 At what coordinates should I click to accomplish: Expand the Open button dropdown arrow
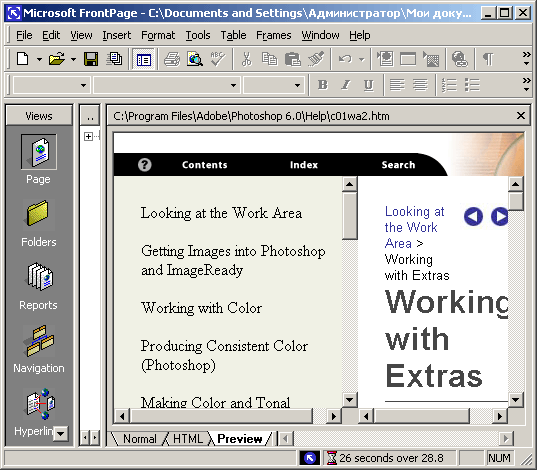coord(73,60)
